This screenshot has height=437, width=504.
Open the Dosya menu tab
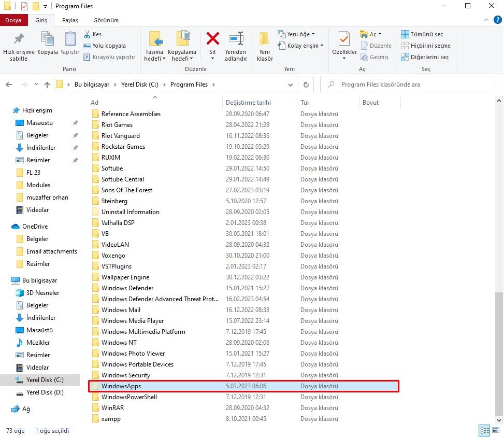tap(13, 20)
